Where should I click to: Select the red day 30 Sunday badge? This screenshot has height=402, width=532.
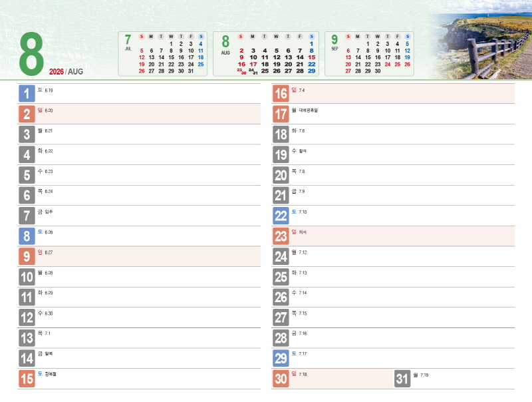(x=281, y=379)
